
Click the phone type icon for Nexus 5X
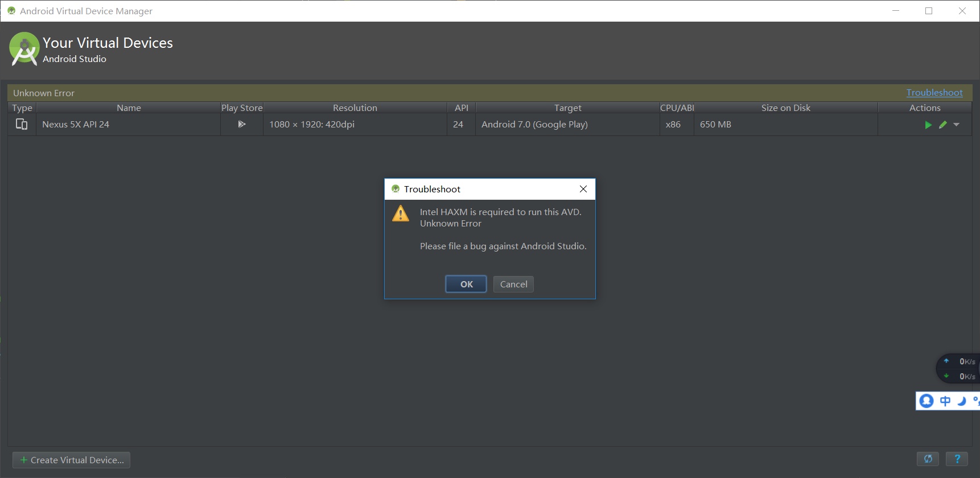(22, 124)
